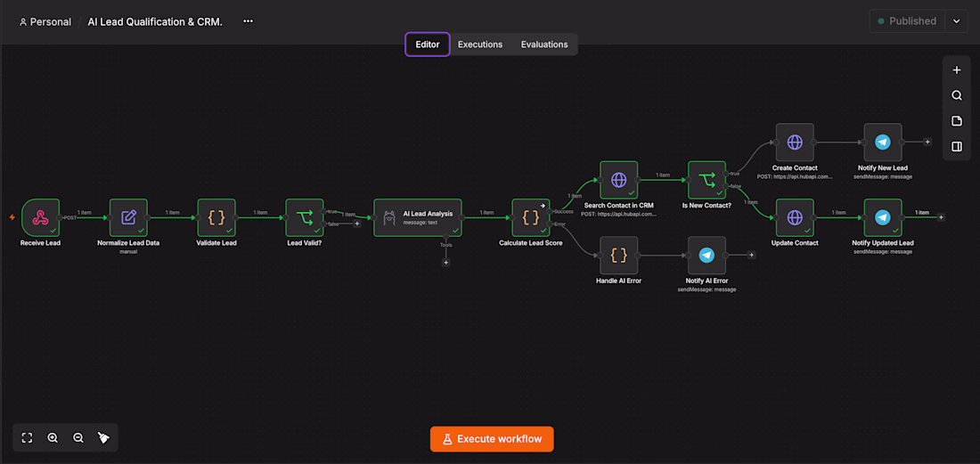This screenshot has width=980, height=464.
Task: Switch to the Evaluations tab
Action: point(544,45)
